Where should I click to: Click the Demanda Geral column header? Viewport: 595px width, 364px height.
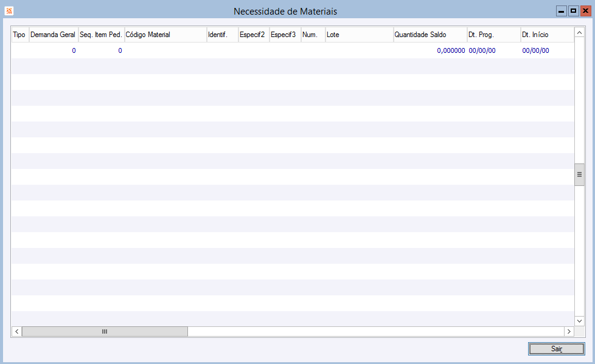(54, 35)
